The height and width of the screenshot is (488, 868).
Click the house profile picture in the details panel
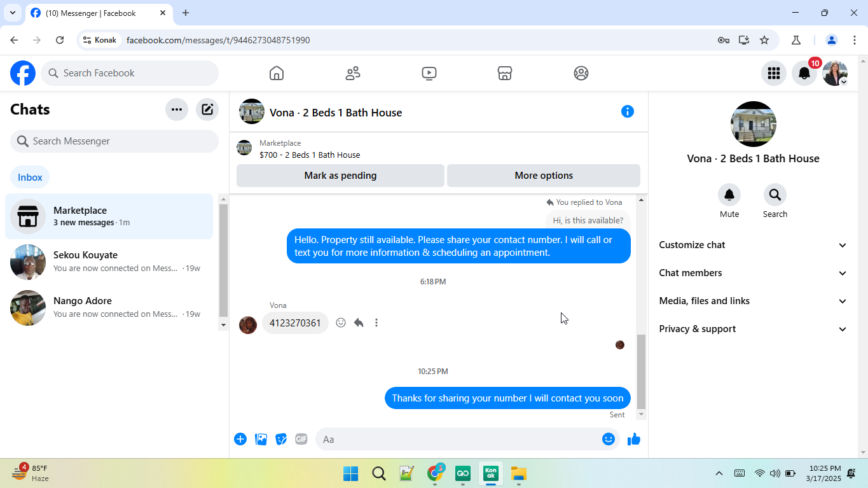click(754, 124)
